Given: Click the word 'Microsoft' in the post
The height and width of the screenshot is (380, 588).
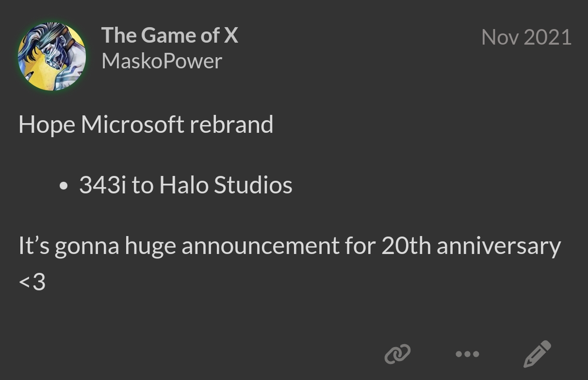Looking at the screenshot, I should (x=132, y=125).
